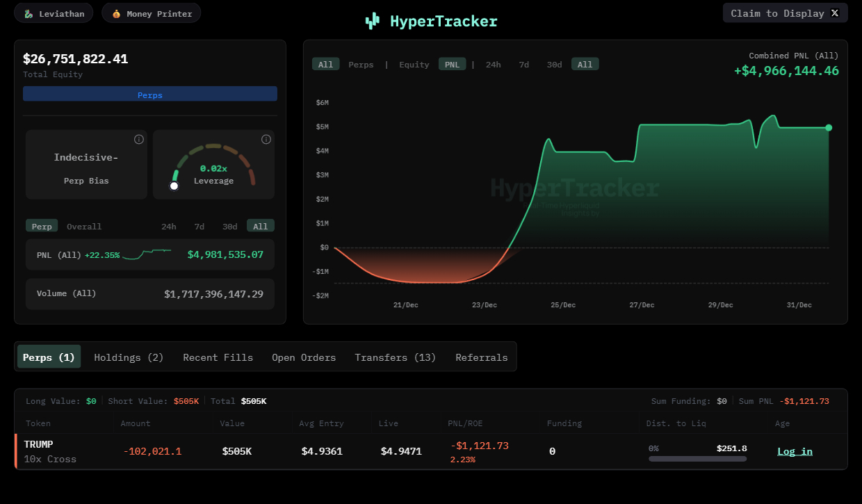Click the X icon in Claim to Display
This screenshot has height=504, width=862.
click(835, 13)
